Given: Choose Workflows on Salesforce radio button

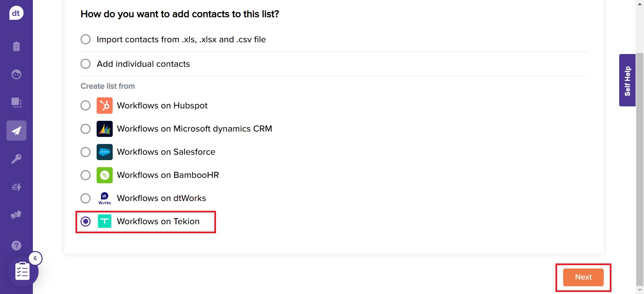Looking at the screenshot, I should coord(86,152).
